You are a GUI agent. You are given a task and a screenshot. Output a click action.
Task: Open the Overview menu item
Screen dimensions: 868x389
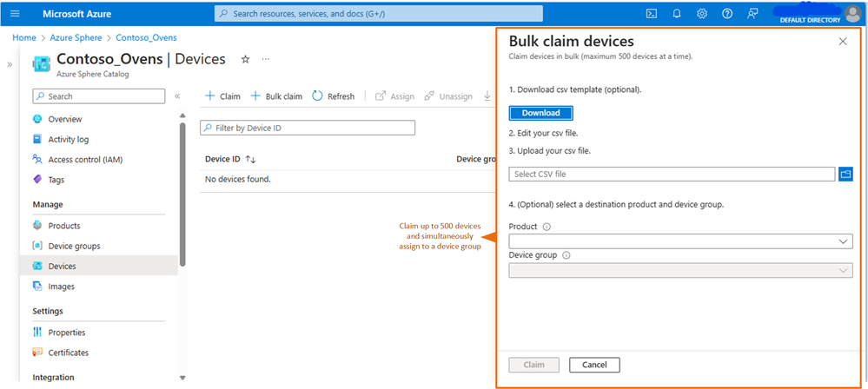[65, 119]
